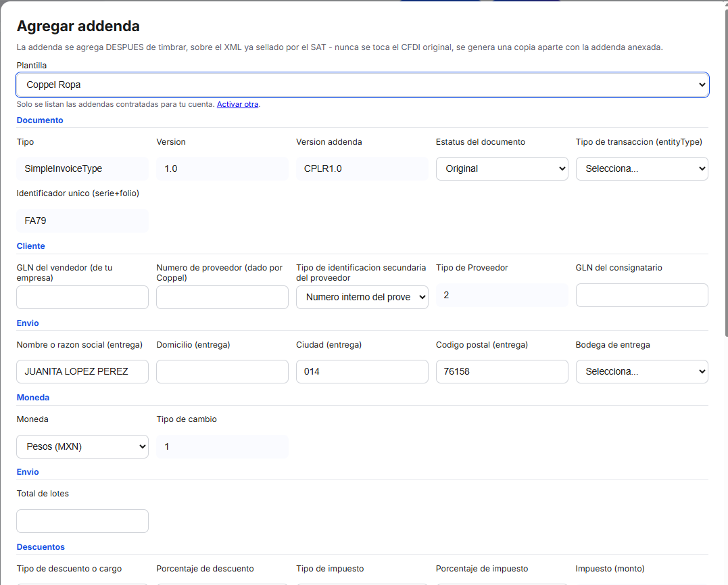Viewport: 728px width, 585px height.
Task: Open Tipo de identificacion secundaria dropdown
Action: point(362,297)
